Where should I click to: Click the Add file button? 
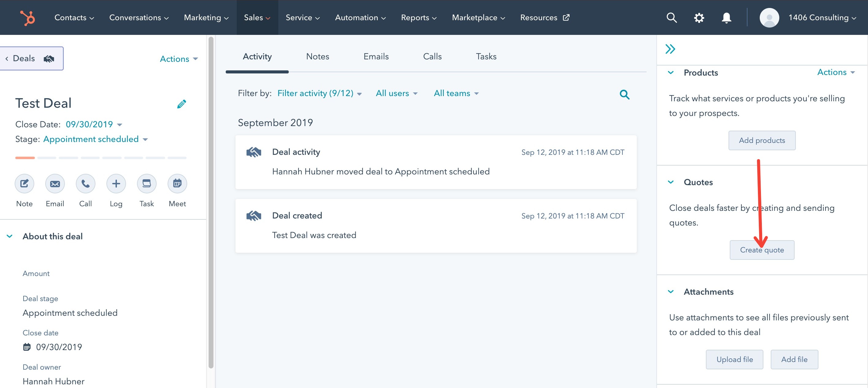[794, 359]
